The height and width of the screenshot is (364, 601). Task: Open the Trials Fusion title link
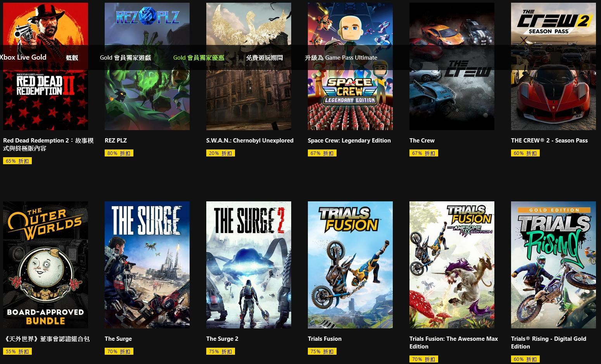coord(325,339)
